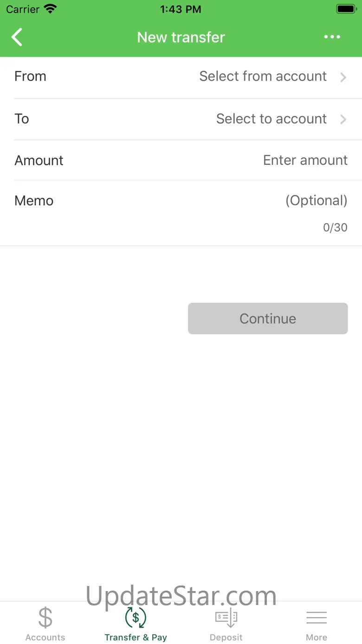
Task: Tap the back arrow in the header
Action: click(x=17, y=37)
